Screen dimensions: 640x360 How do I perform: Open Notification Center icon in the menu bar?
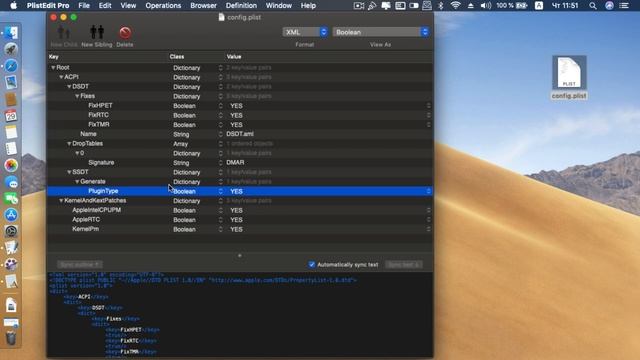(x=624, y=6)
